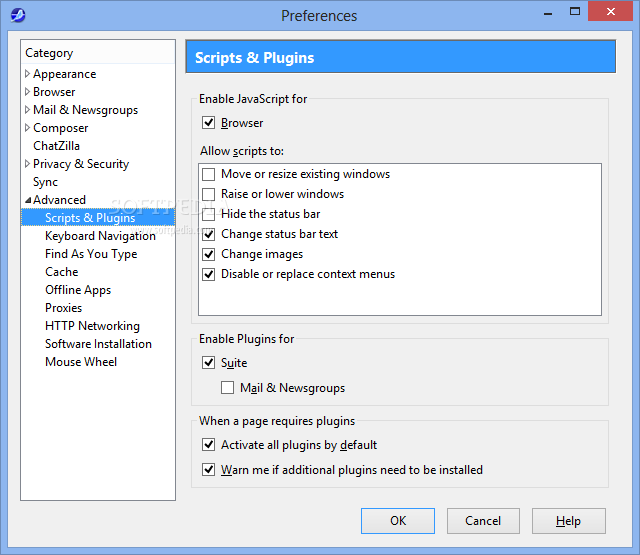
Task: Select Mouse Wheel category
Action: point(81,362)
